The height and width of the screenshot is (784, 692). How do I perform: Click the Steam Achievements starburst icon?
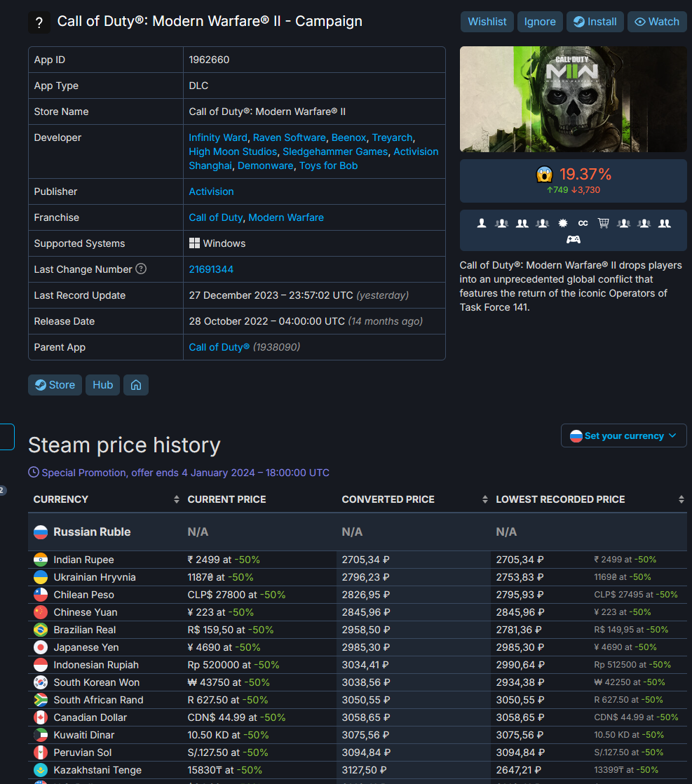pyautogui.click(x=563, y=223)
